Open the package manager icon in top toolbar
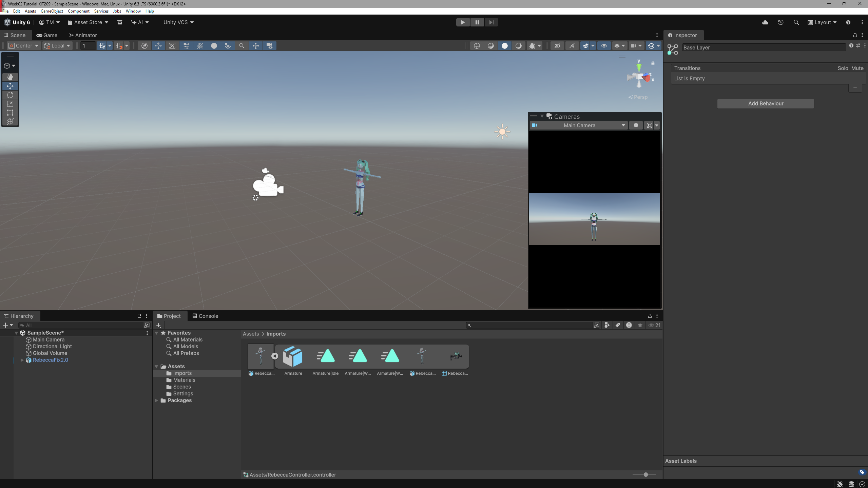Viewport: 868px width, 488px height. [x=119, y=22]
